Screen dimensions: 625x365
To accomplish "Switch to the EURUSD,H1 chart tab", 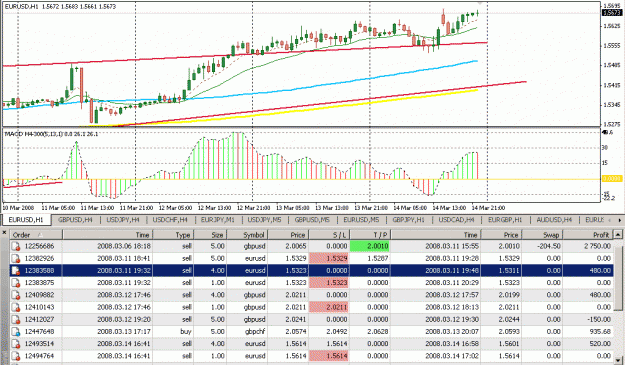I will [x=26, y=220].
